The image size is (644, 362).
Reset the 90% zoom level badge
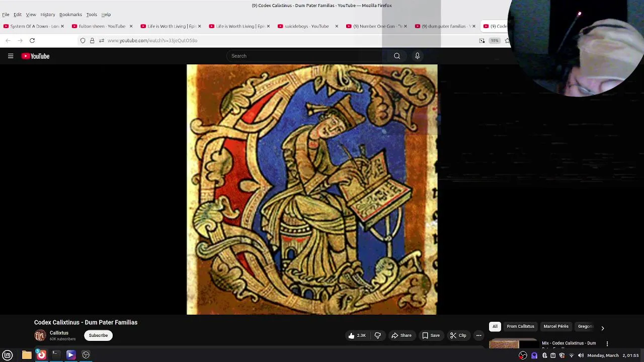495,40
